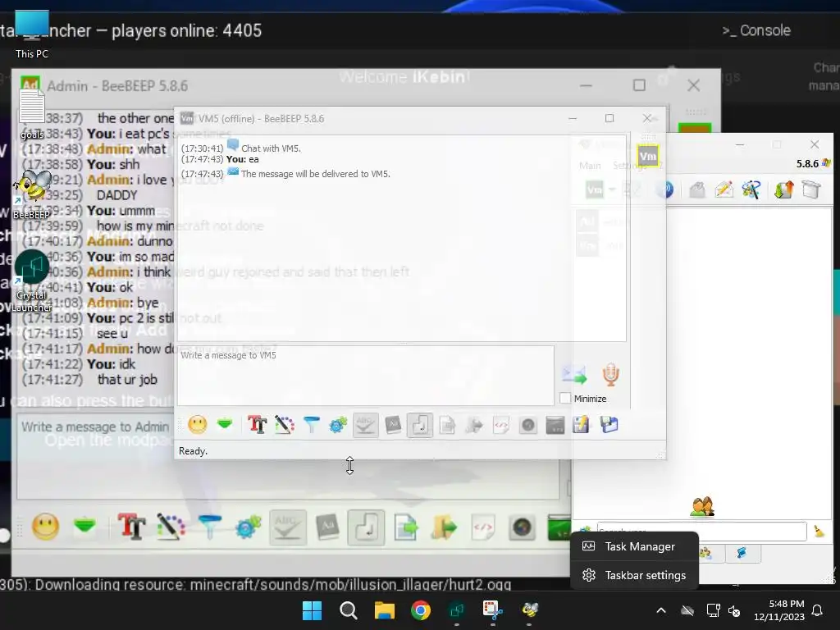Open BeeBEEP desktop shortcut
The width and height of the screenshot is (840, 630).
(x=32, y=195)
